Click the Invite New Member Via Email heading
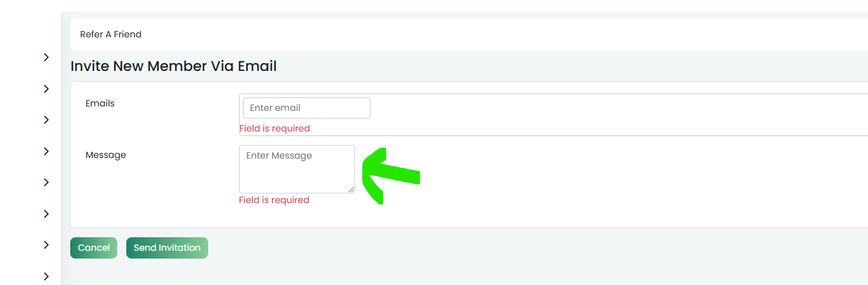 coord(173,66)
